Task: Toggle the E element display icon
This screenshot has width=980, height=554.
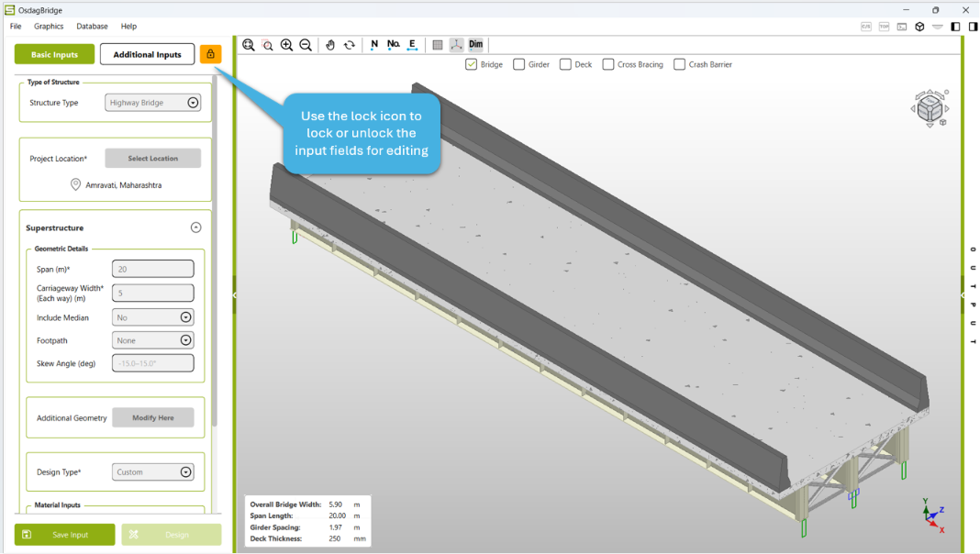Action: (413, 45)
